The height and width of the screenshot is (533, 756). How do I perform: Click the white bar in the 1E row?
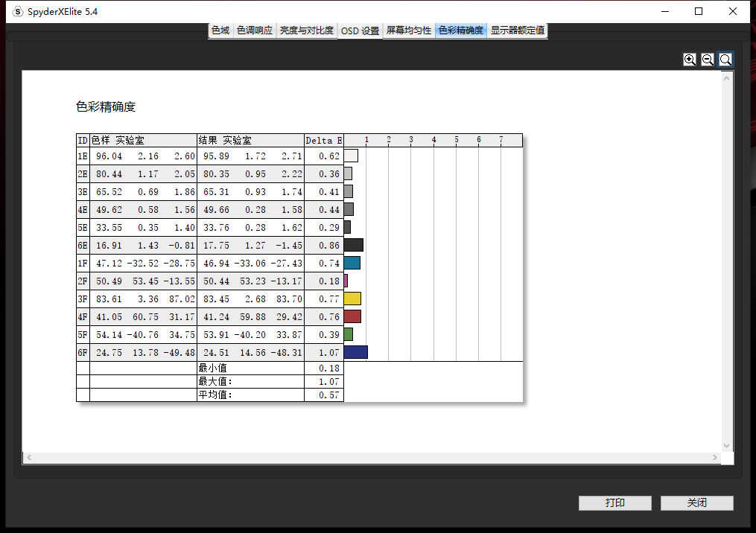351,156
